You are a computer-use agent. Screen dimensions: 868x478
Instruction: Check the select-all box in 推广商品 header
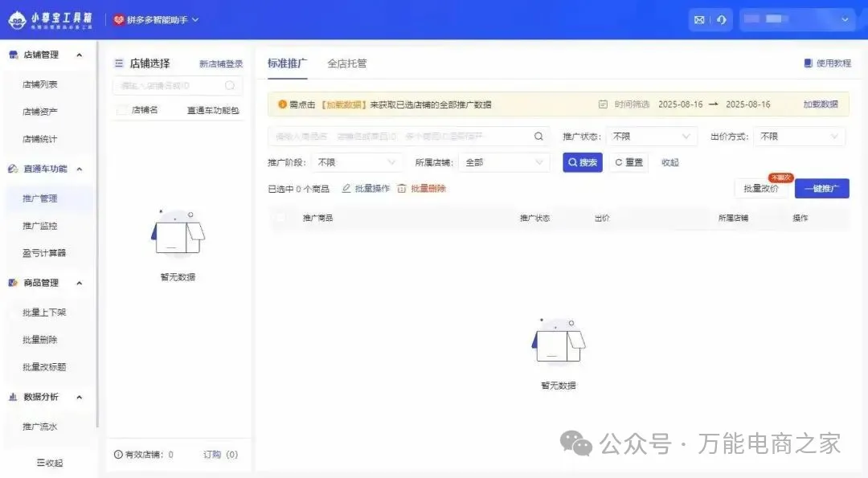(280, 218)
